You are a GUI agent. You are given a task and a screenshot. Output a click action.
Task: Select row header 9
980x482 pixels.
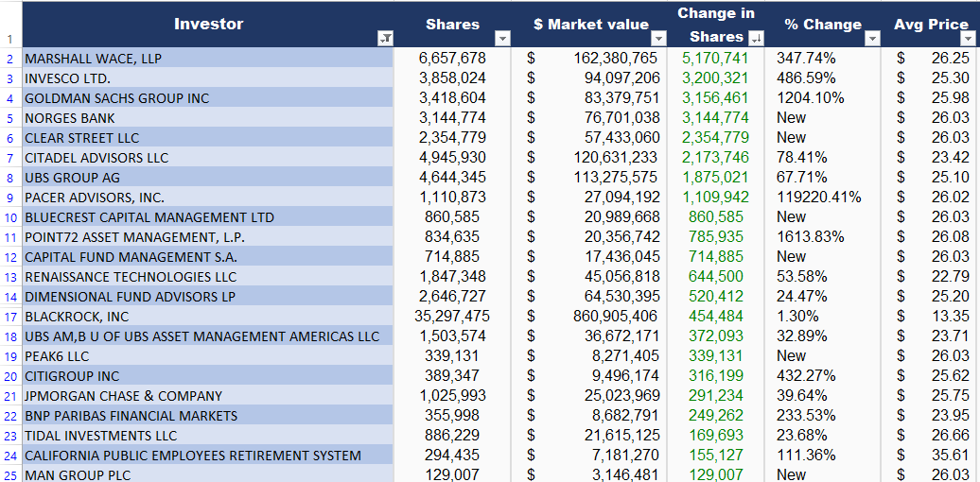10,198
